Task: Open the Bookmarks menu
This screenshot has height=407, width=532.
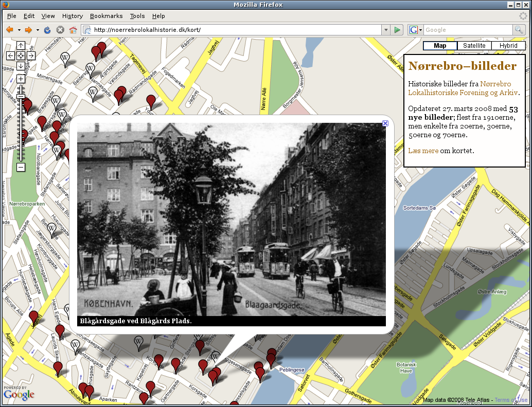Action: tap(106, 16)
